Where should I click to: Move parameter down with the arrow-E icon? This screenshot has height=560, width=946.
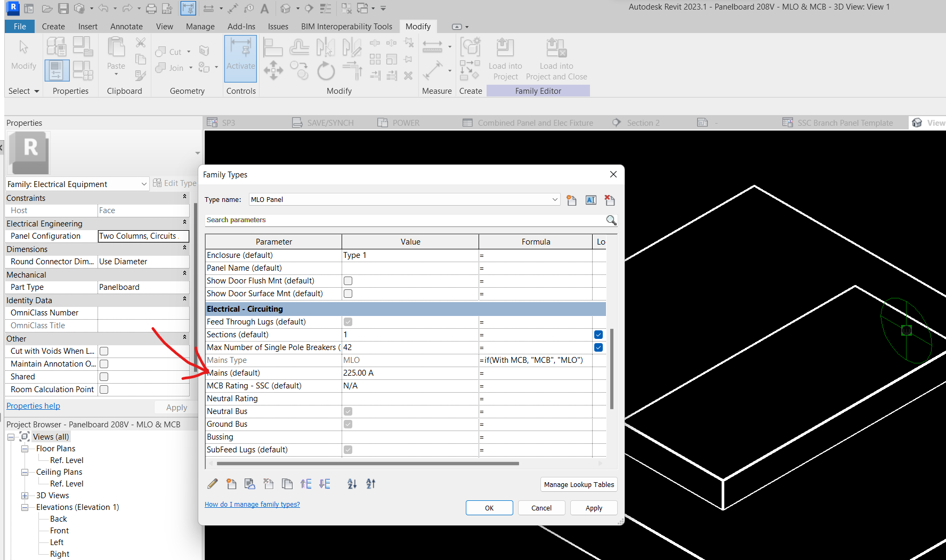(x=325, y=484)
